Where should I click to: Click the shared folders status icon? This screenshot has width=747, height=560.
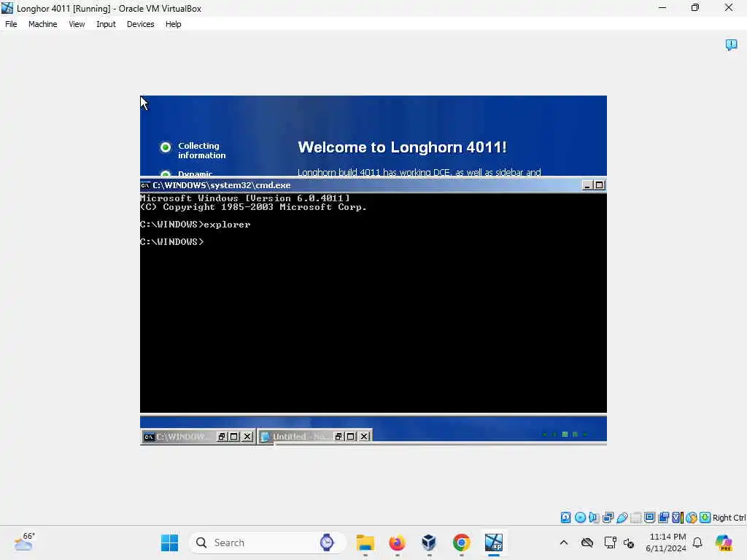pos(635,518)
